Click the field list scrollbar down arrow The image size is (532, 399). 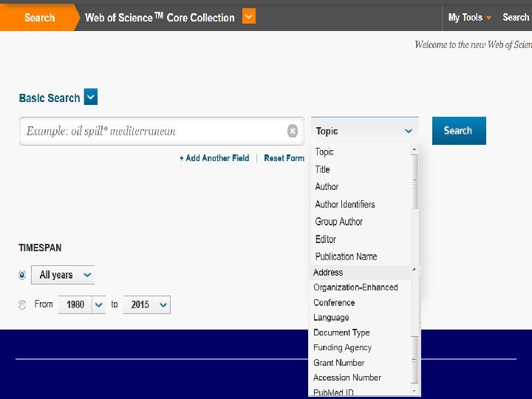coord(415,391)
